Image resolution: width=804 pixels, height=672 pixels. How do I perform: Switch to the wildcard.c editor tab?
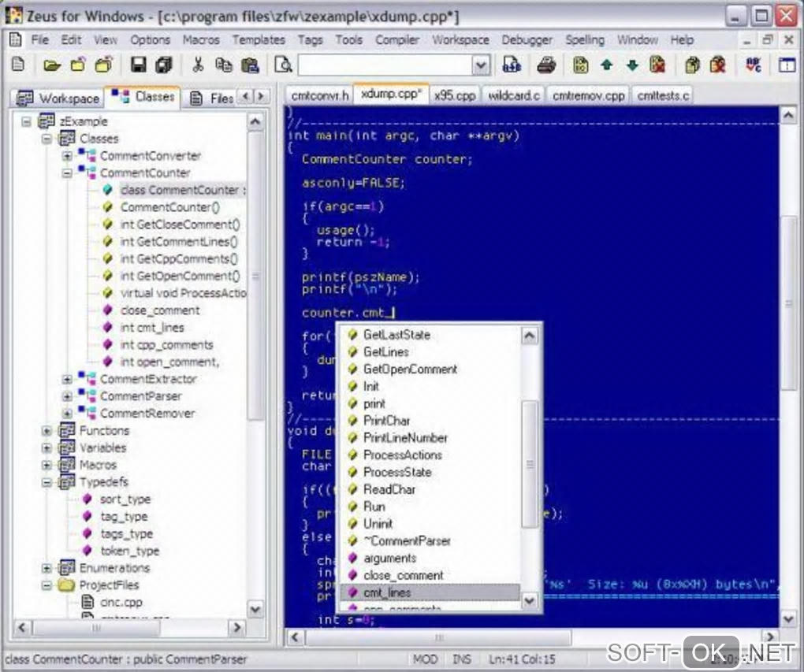point(514,96)
